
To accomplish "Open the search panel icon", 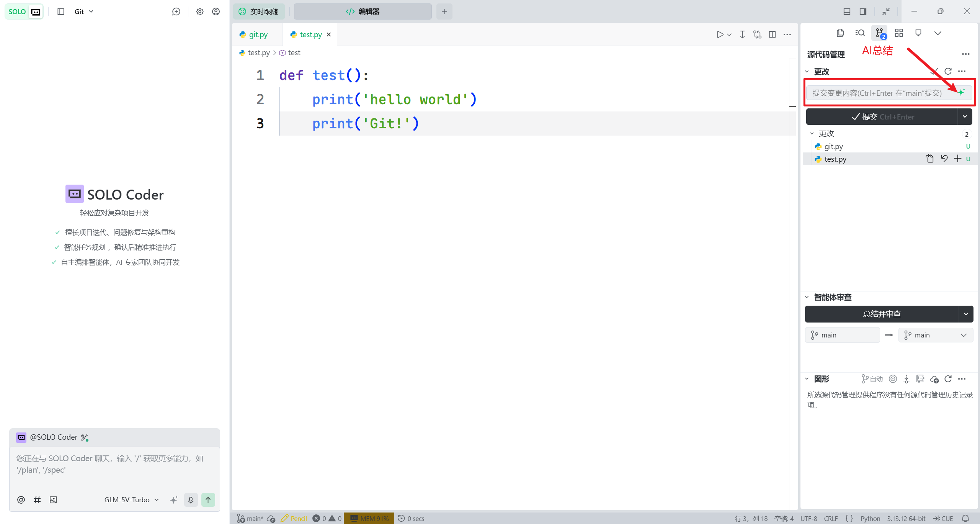I will point(860,33).
